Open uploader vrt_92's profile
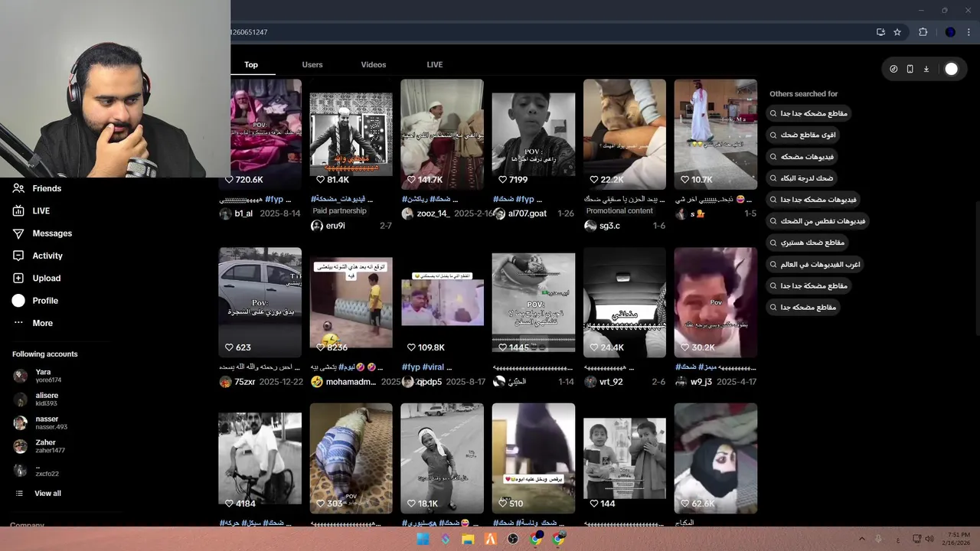The image size is (980, 551). 611,382
